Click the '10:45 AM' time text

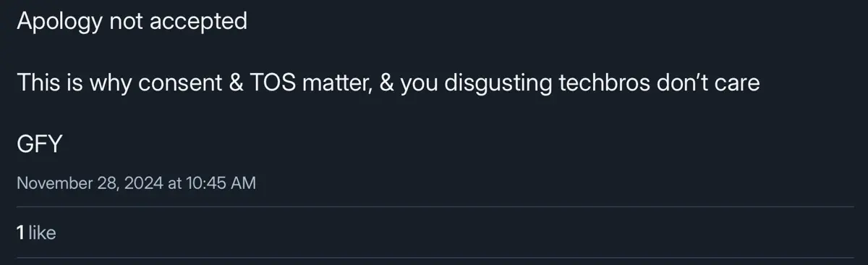click(221, 184)
